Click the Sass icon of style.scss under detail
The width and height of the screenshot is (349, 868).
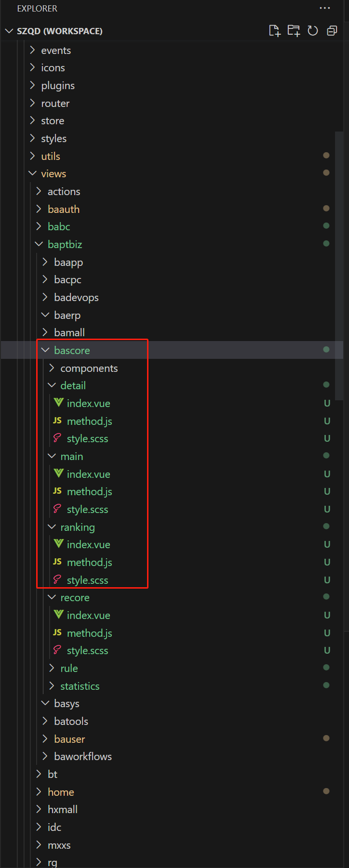click(x=57, y=438)
